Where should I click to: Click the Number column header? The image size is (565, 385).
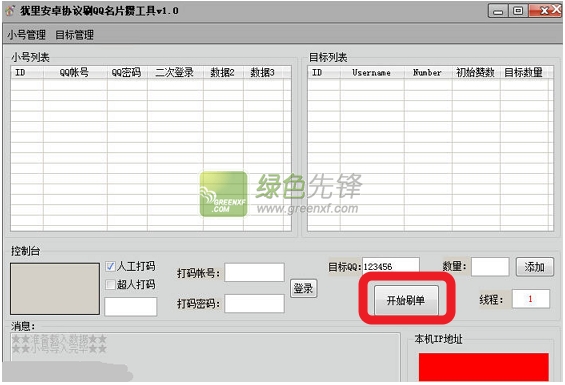[x=428, y=72]
